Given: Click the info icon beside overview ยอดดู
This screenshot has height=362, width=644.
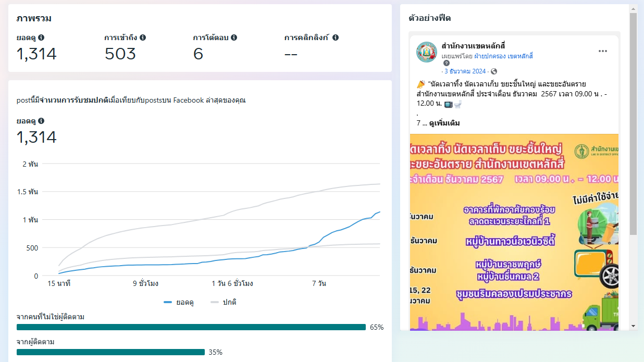Looking at the screenshot, I should (x=41, y=38).
